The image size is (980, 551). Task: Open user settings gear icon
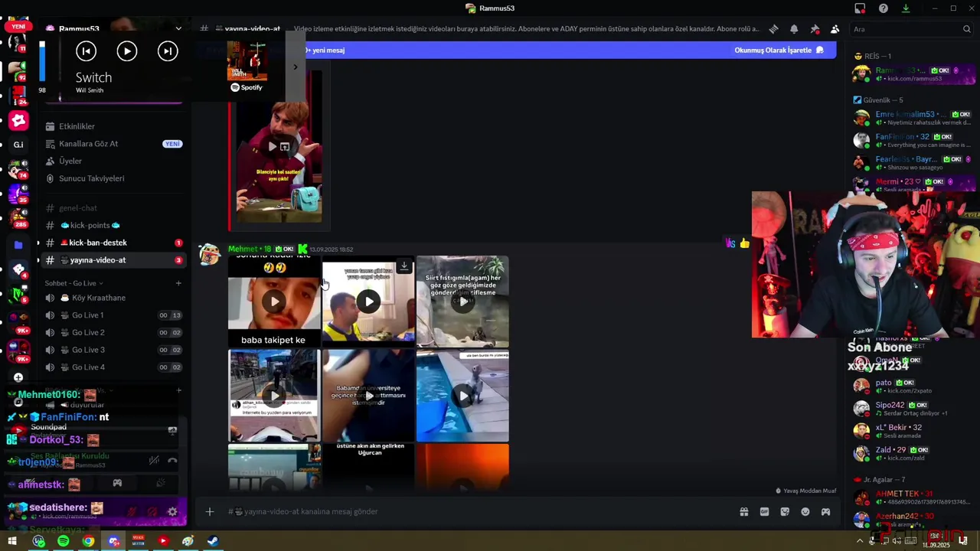[x=172, y=512]
